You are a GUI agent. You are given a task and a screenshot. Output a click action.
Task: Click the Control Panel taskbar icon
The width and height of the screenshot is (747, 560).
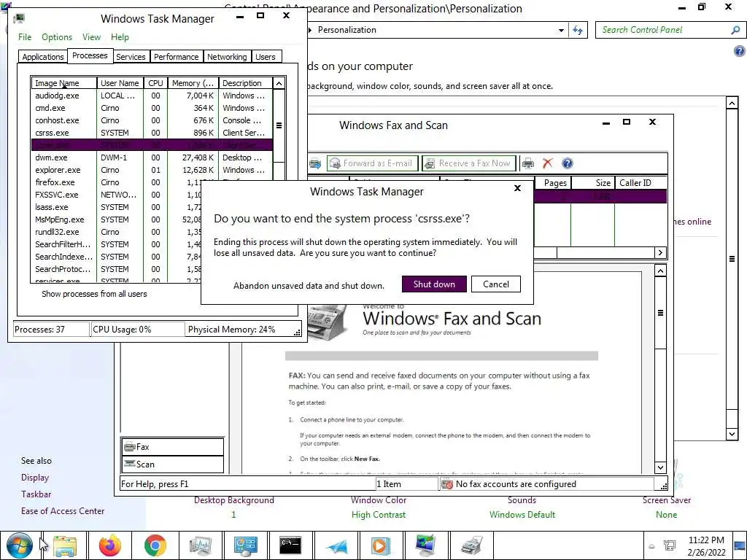[246, 545]
